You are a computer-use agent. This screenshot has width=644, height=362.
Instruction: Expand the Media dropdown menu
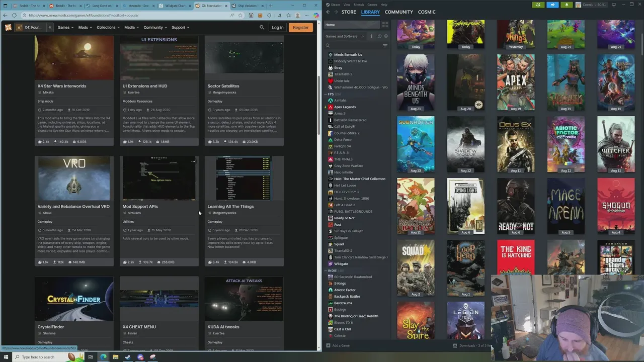pyautogui.click(x=131, y=27)
